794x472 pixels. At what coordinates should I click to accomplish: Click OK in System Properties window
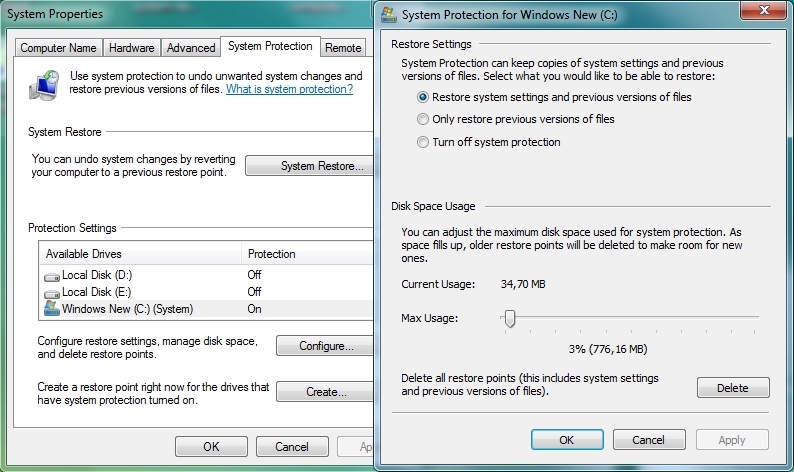pos(211,447)
